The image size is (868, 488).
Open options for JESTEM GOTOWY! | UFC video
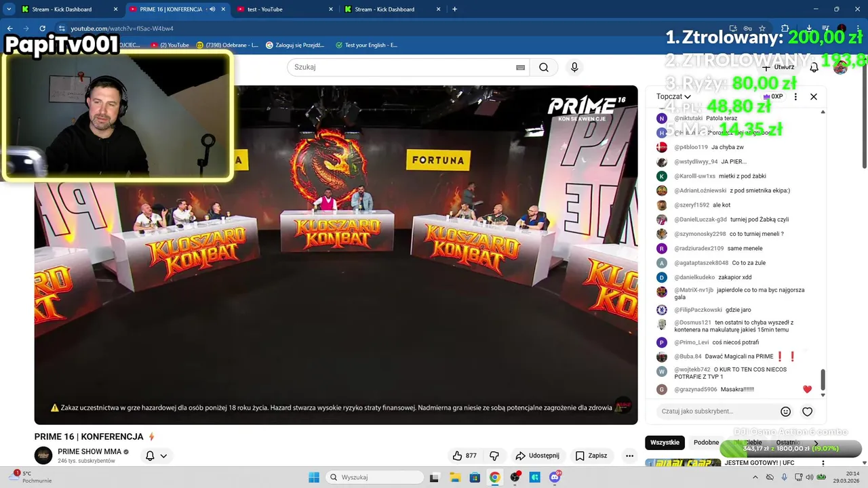[823, 464]
